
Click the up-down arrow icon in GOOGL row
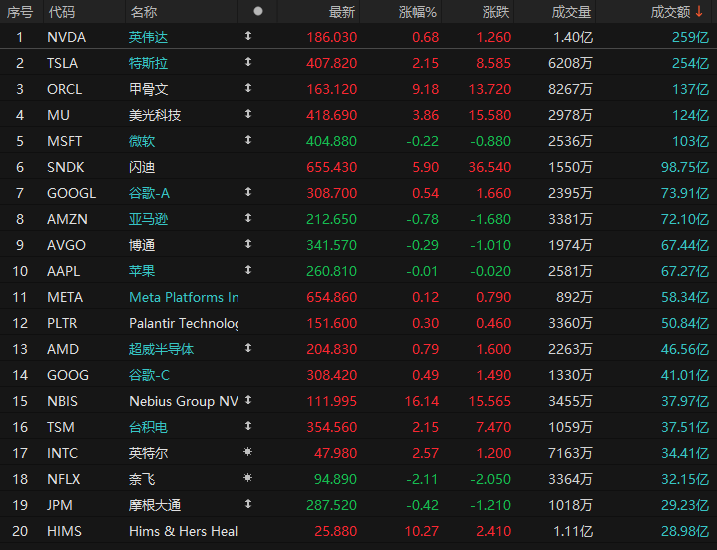pos(248,192)
